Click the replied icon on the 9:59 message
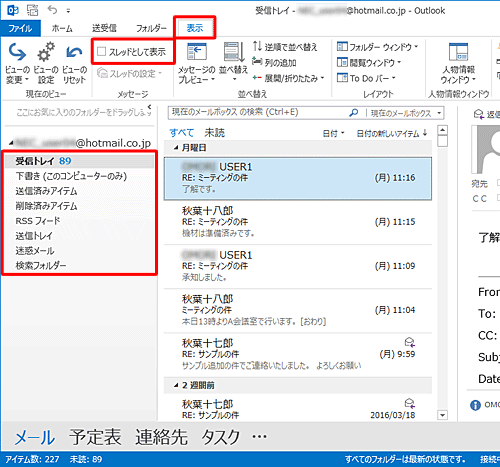The height and width of the screenshot is (467, 500). pyautogui.click(x=410, y=342)
